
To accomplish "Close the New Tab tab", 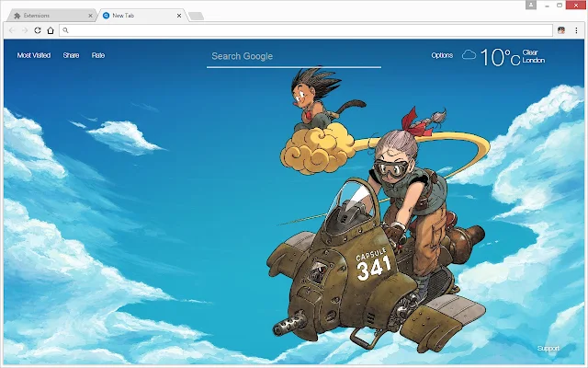I will (179, 16).
